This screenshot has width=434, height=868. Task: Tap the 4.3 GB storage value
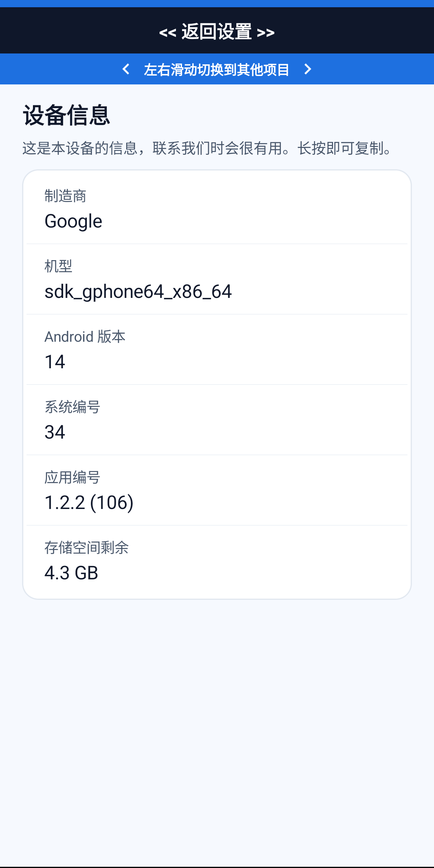pos(71,573)
